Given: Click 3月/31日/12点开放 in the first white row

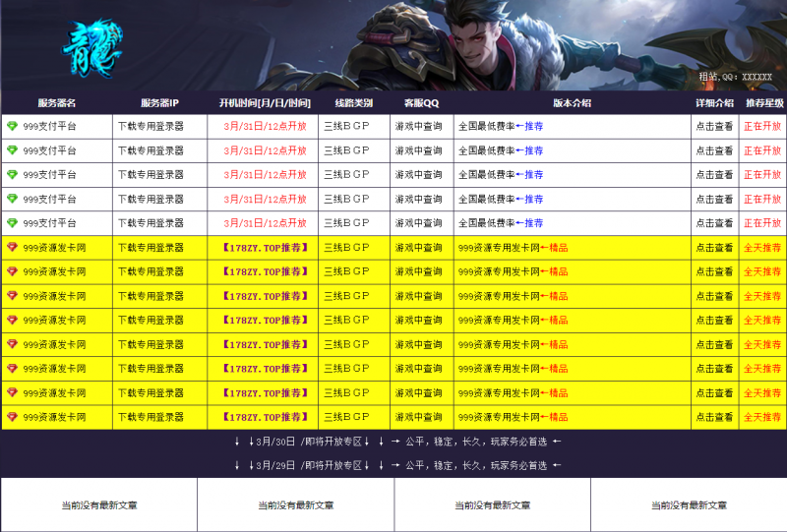Looking at the screenshot, I should pos(265,126).
